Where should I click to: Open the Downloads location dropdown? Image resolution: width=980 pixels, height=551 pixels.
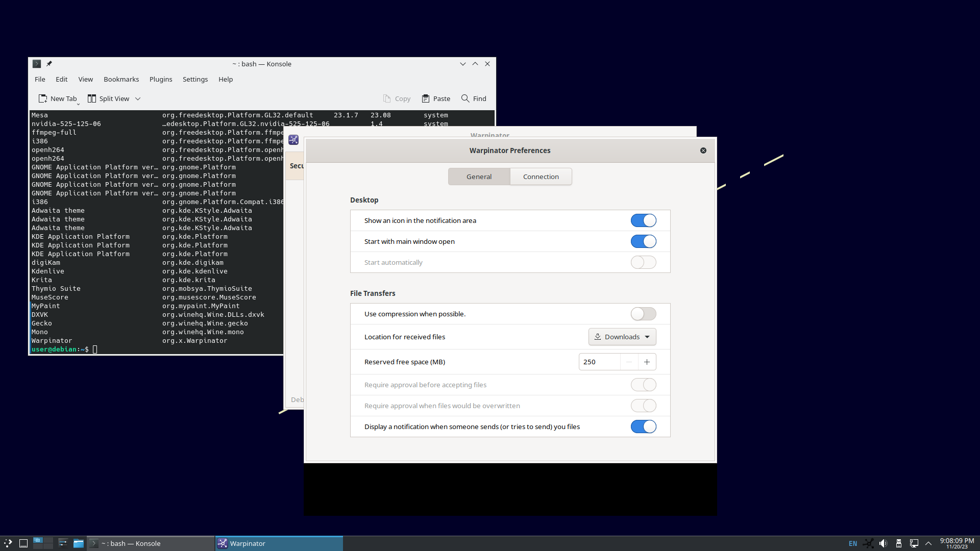pyautogui.click(x=622, y=337)
